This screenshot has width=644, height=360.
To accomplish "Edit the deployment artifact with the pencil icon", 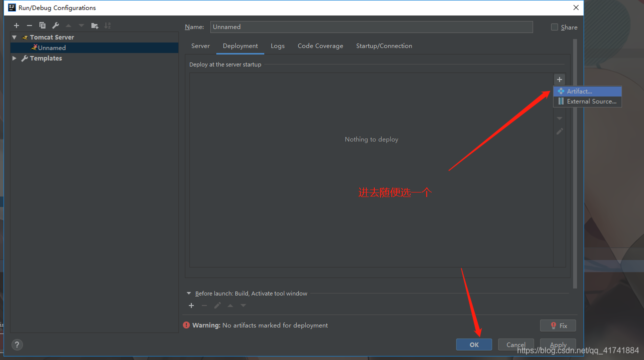I will click(x=560, y=131).
